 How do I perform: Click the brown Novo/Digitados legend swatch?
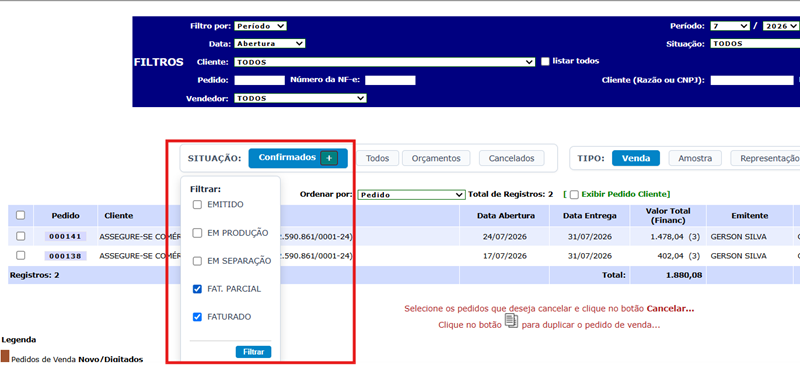pos(5,356)
